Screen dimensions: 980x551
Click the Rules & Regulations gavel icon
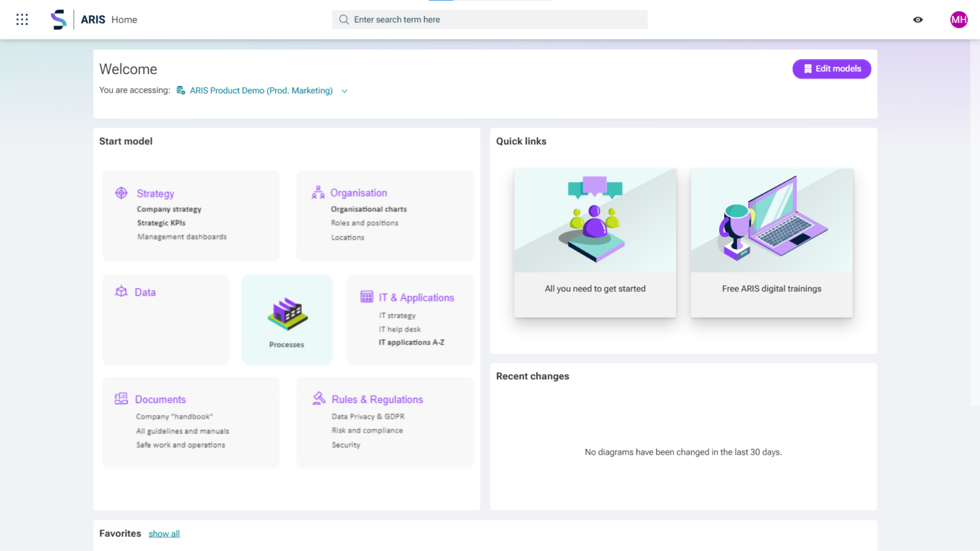pyautogui.click(x=319, y=398)
